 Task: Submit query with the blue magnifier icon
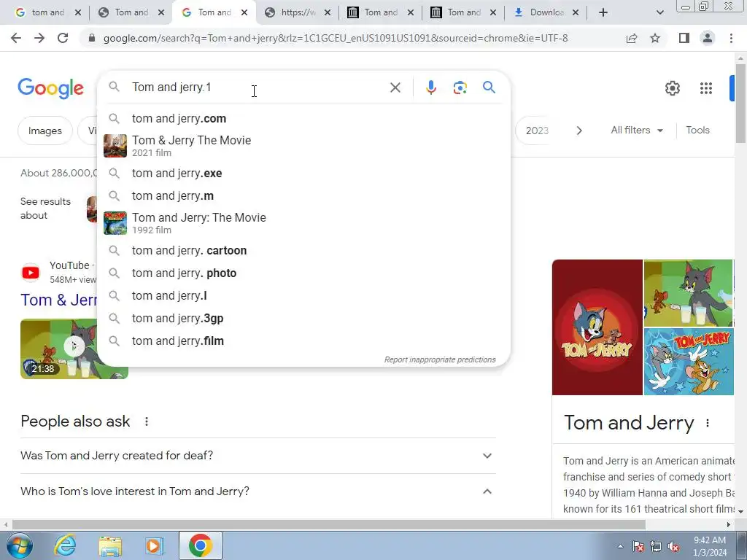(x=489, y=87)
